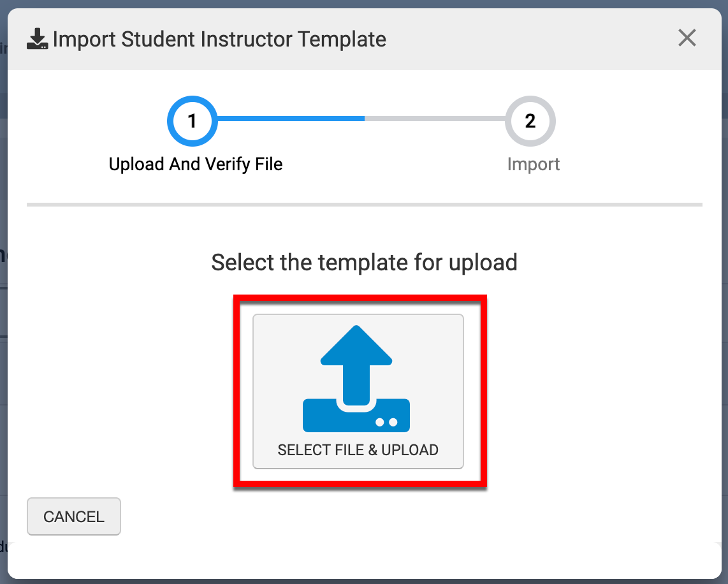
Task: Click the gray unfinished segment of the stepper line
Action: click(435, 118)
